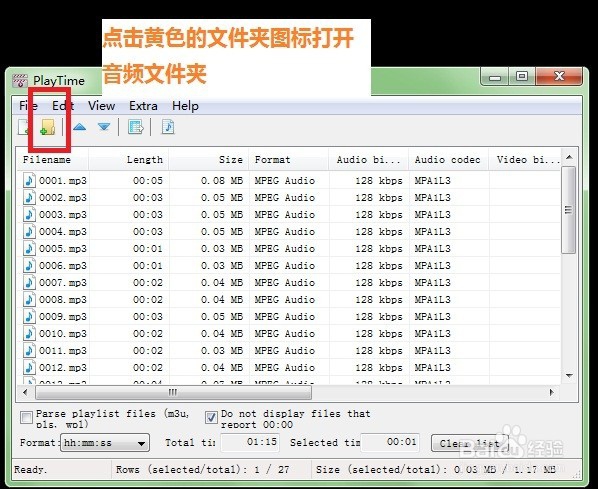
Task: Sort by the Size column header
Action: (209, 159)
